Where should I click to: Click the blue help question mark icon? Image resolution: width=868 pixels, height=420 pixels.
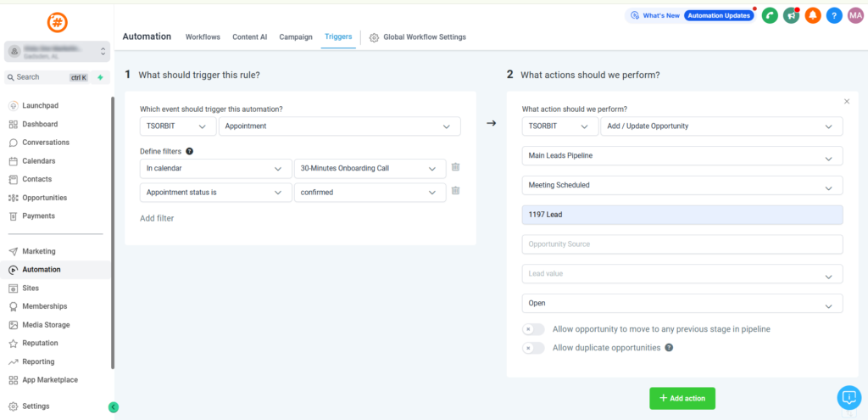coord(834,15)
